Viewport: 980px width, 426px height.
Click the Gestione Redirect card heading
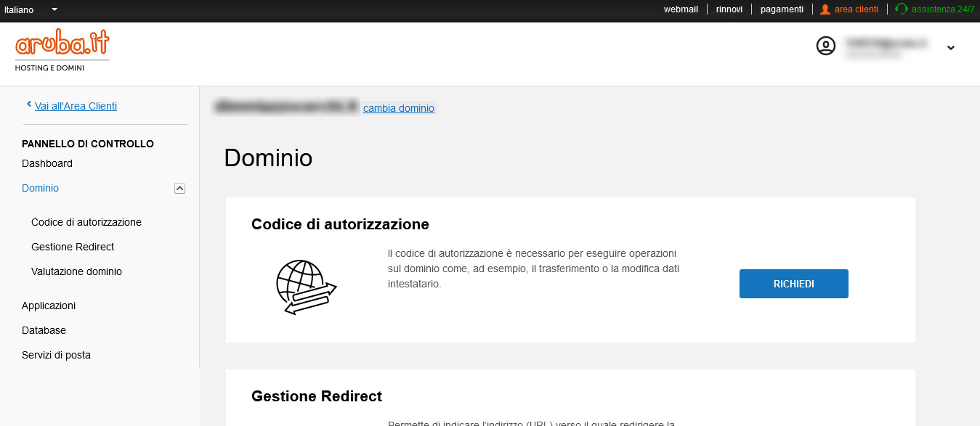pos(317,396)
